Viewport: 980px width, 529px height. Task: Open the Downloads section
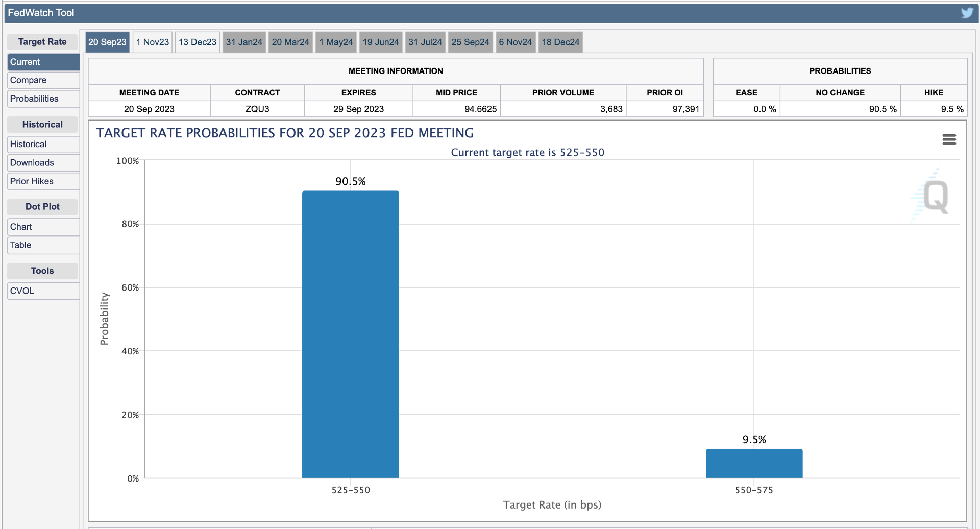coord(43,163)
